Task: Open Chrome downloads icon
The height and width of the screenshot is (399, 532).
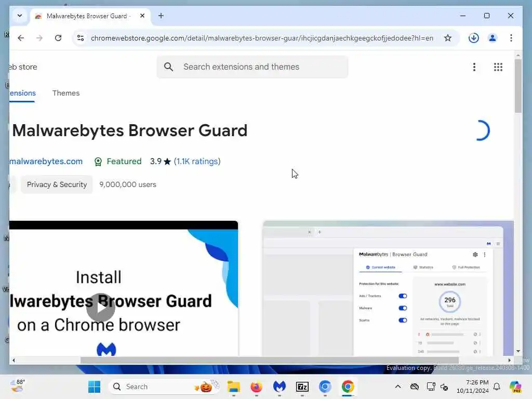Action: point(474,38)
